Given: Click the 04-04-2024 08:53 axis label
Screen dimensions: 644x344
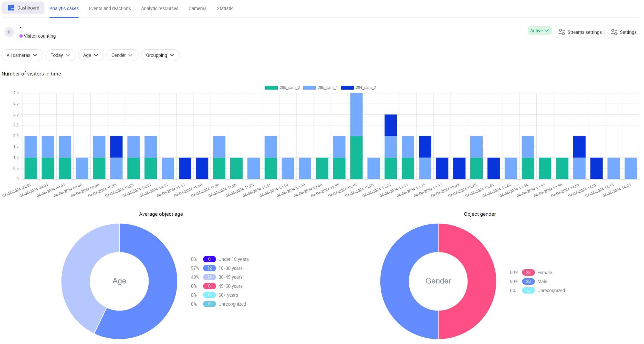Looking at the screenshot, I should point(17,190).
